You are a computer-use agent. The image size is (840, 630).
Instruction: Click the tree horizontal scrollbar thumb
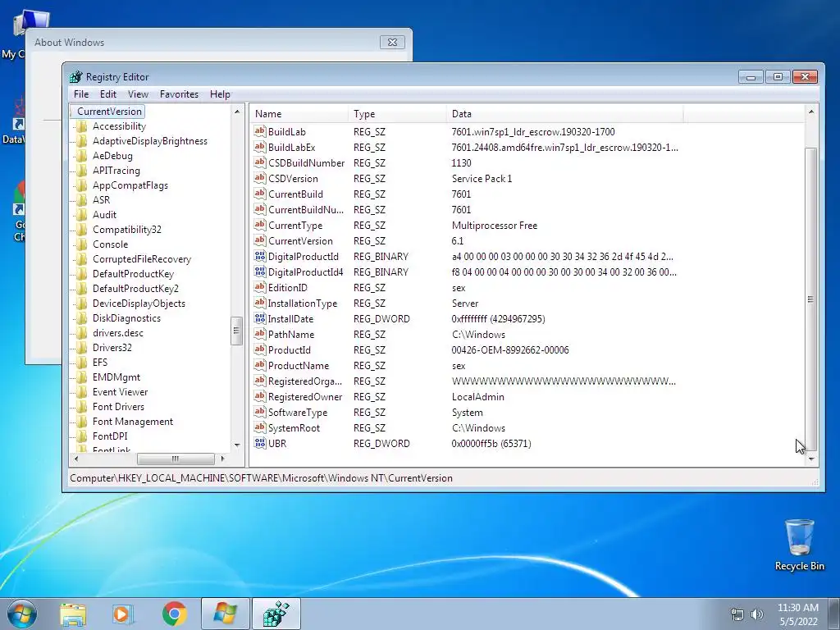tap(176, 459)
